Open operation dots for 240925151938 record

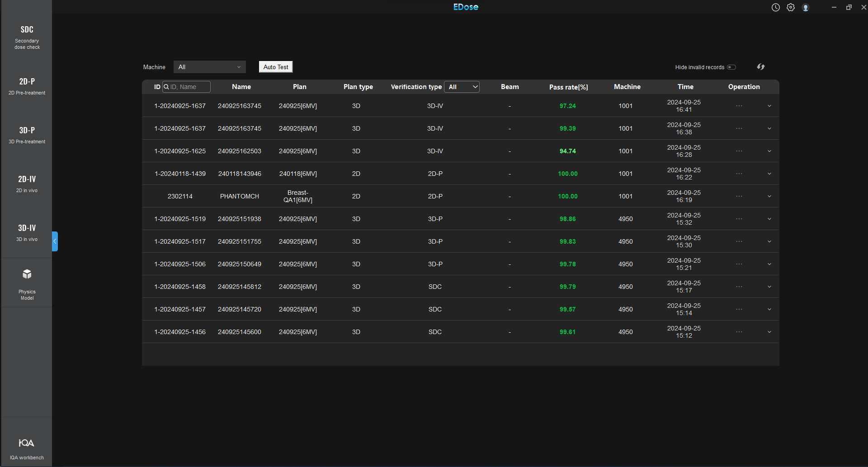click(739, 219)
